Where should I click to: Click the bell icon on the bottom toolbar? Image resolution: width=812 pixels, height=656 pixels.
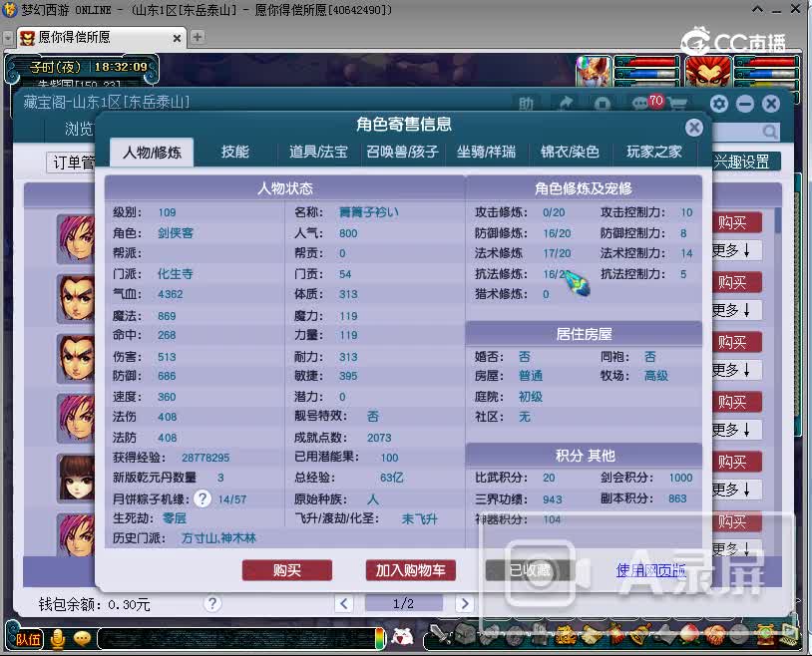tap(638, 634)
